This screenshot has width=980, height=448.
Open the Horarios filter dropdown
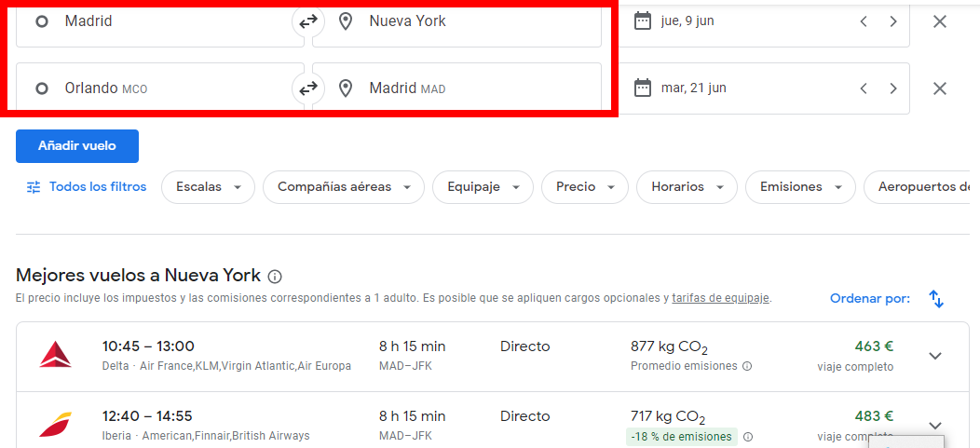pos(687,187)
